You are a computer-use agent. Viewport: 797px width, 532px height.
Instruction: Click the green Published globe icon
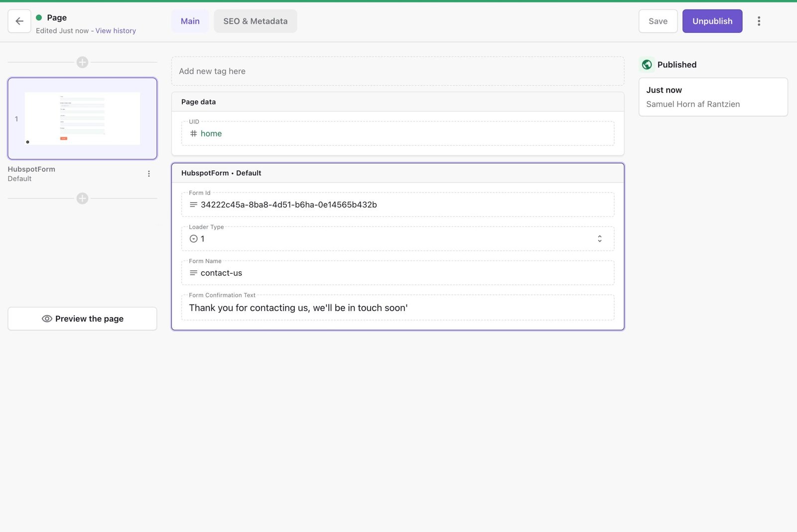pyautogui.click(x=646, y=64)
